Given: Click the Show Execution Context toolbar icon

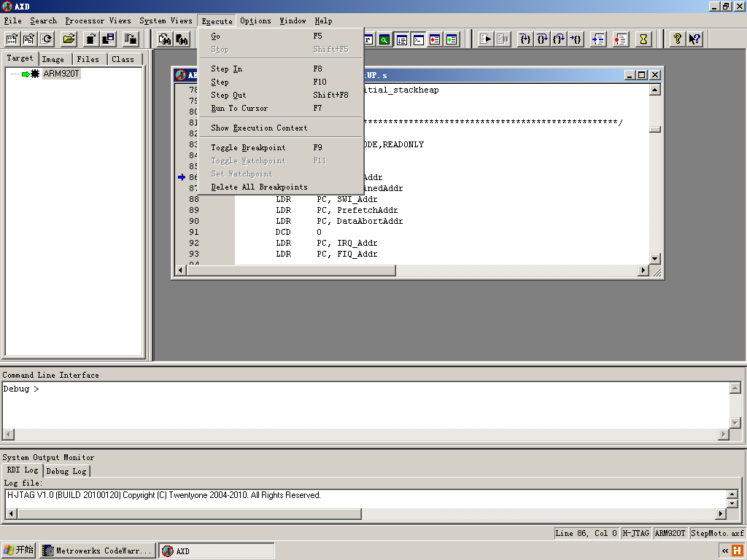Looking at the screenshot, I should coord(598,39).
